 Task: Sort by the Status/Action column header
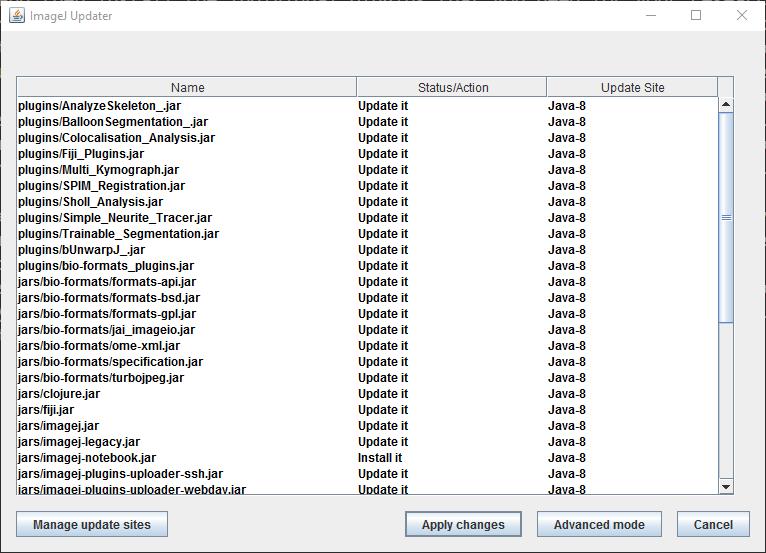pos(452,88)
